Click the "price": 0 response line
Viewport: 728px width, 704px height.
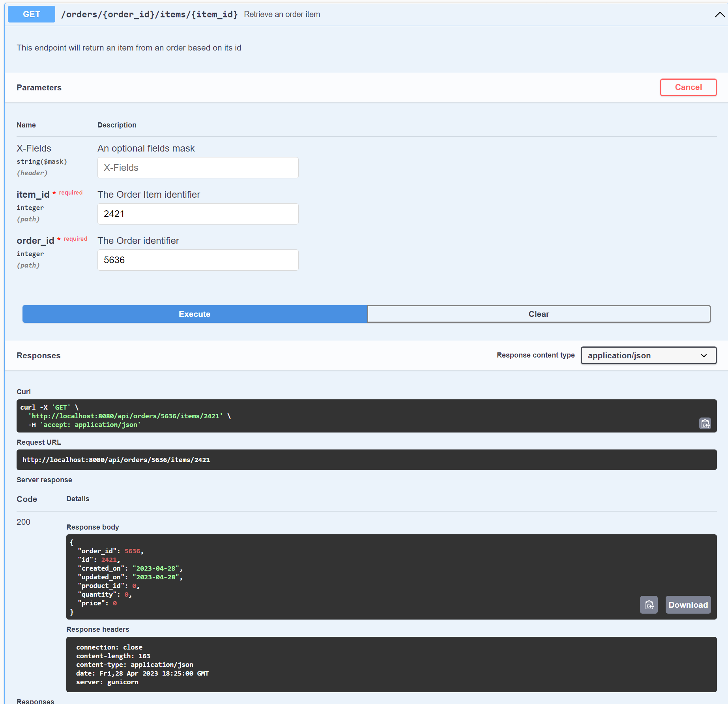point(97,603)
